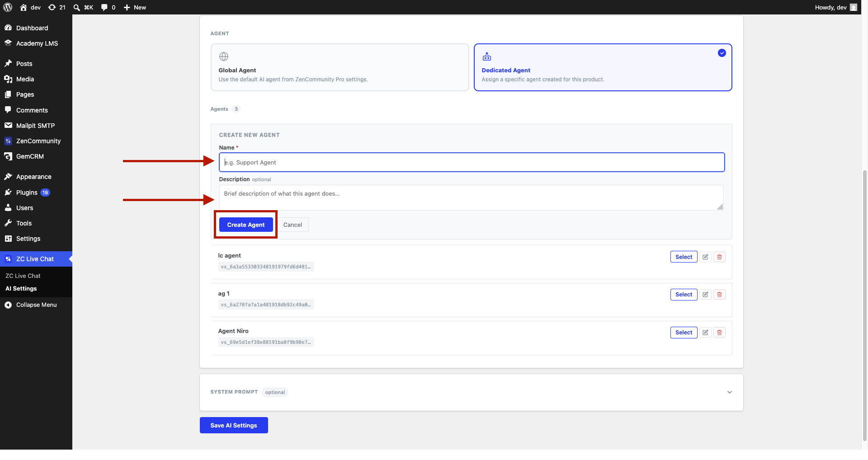Click the Create Agent button
Viewport: 868px width, 460px height.
246,225
